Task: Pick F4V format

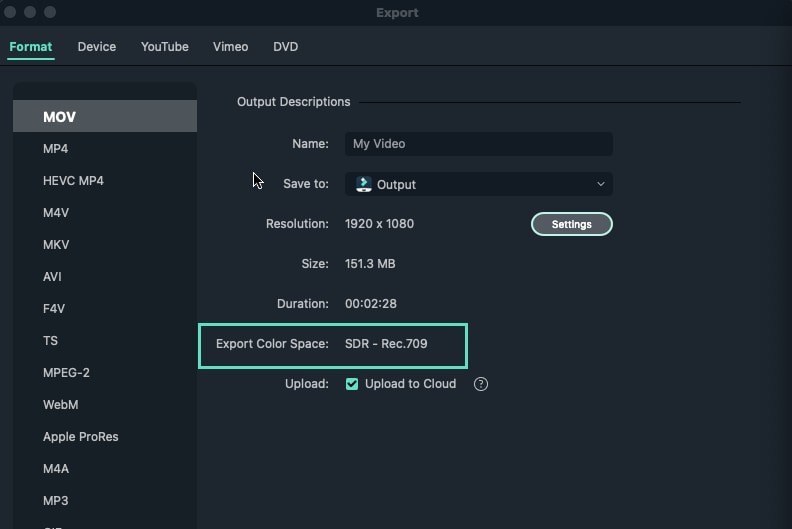Action: (x=105, y=309)
